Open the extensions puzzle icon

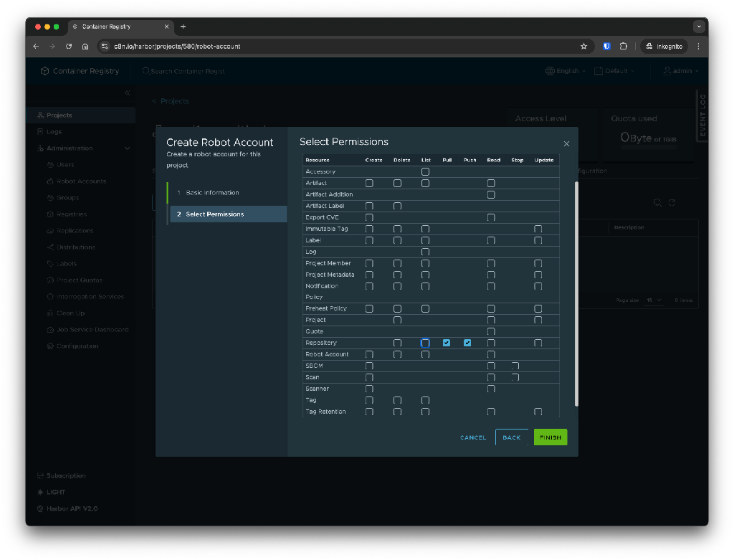coord(624,47)
